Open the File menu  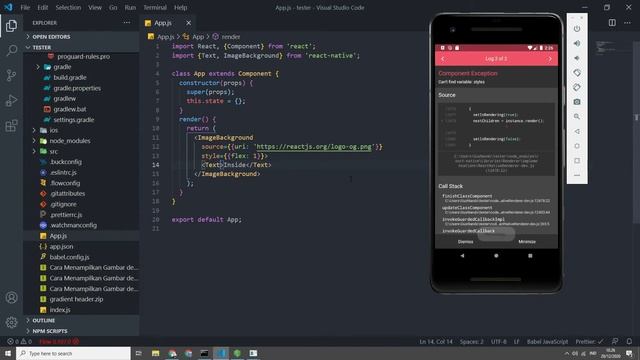(25, 7)
